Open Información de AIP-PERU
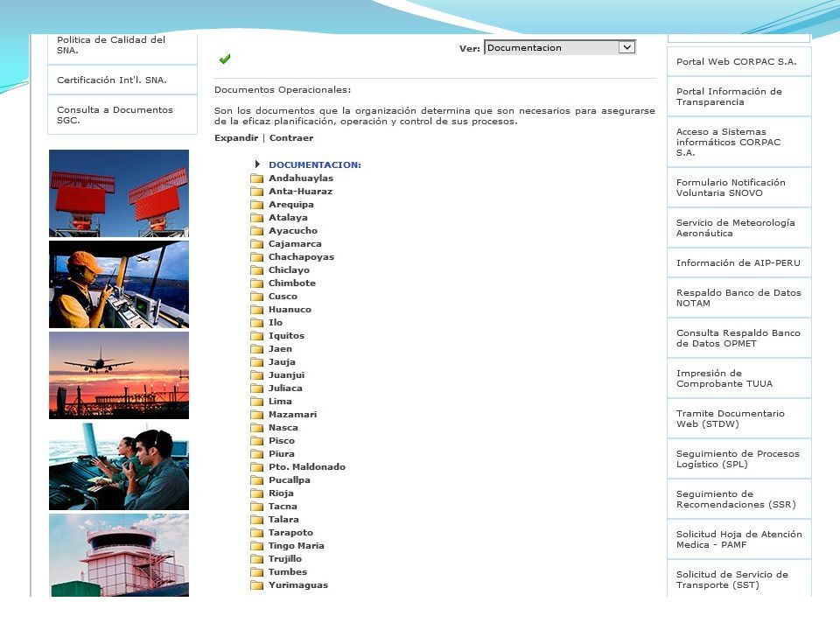This screenshot has width=840, height=630. 739,263
